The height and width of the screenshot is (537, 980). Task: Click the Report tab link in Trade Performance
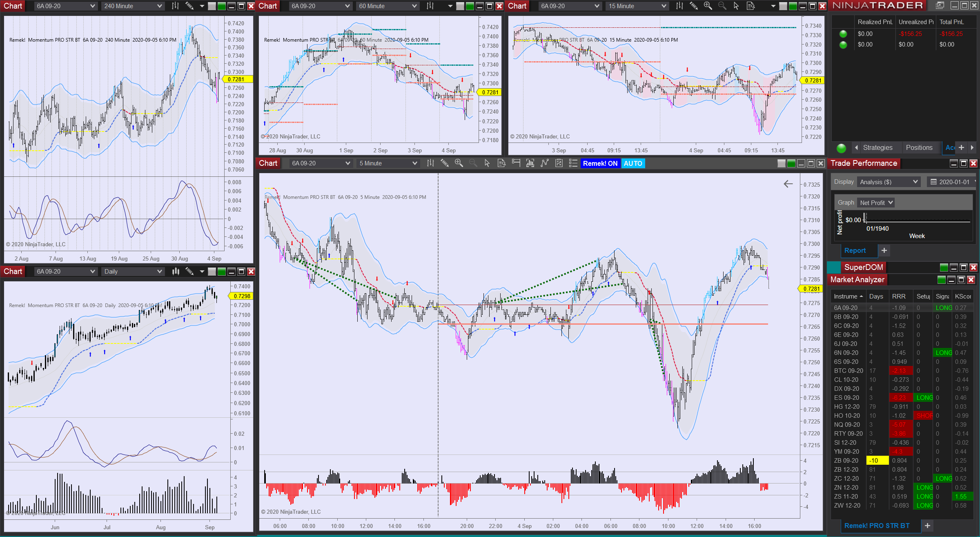[855, 251]
